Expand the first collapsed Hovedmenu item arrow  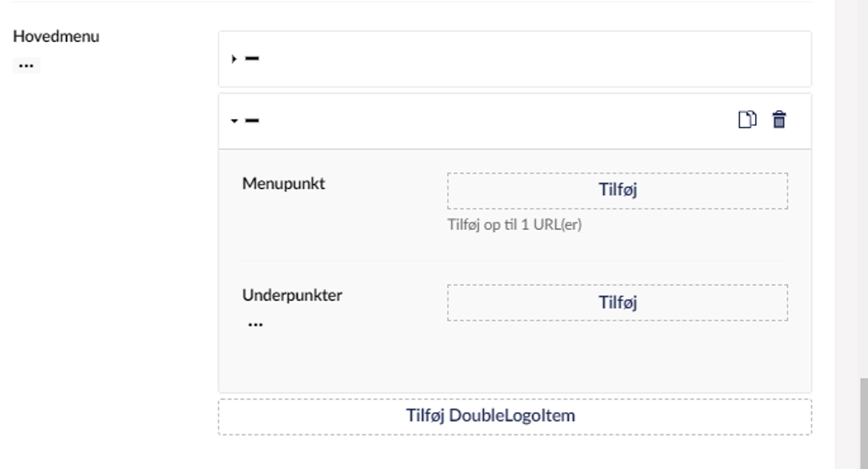(x=234, y=59)
